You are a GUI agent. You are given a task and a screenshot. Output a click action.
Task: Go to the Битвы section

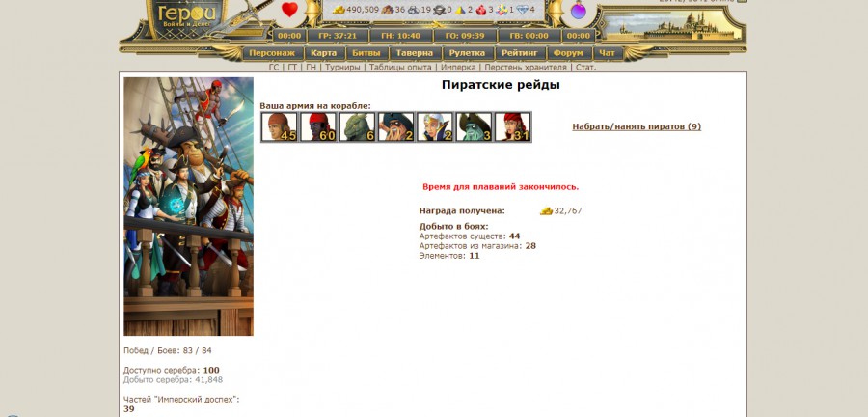366,53
